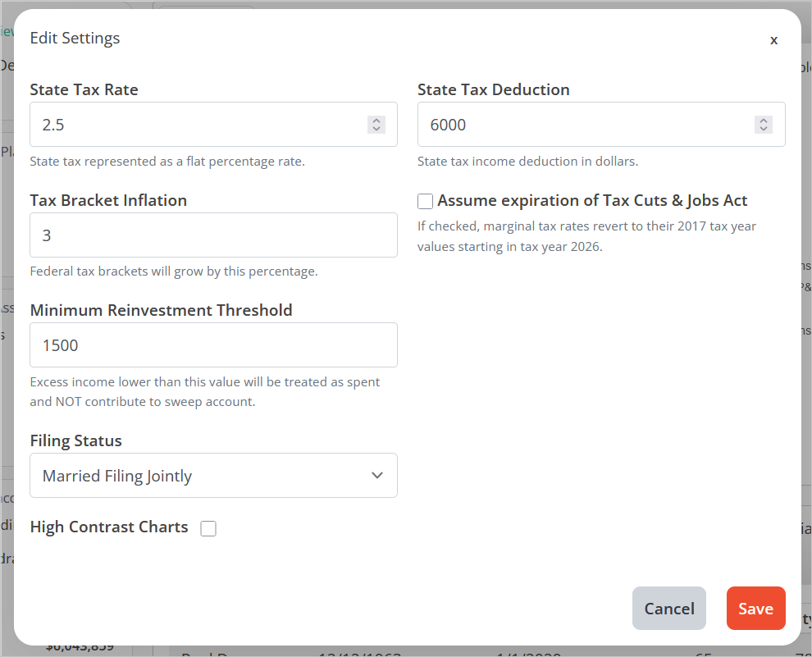
Task: Cancel editing settings
Action: [668, 609]
